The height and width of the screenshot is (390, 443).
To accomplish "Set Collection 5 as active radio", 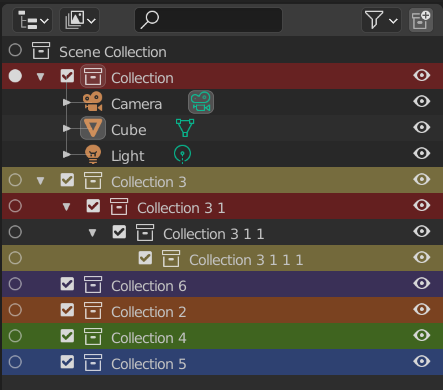I will click(x=15, y=362).
